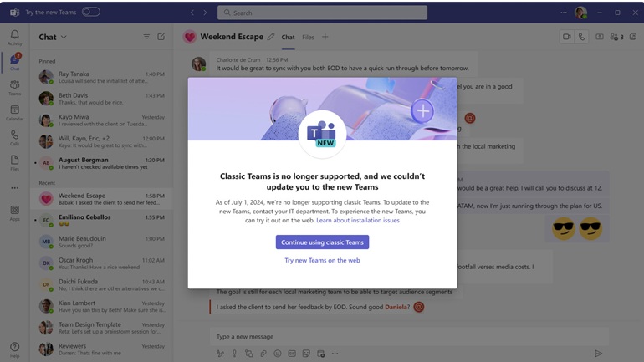This screenshot has height=362, width=644.
Task: Open the Calls phone icon in sidebar
Action: coord(14,137)
